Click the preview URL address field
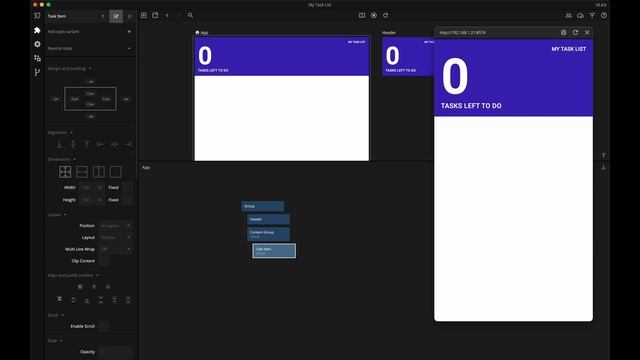The image size is (640, 360). point(496,32)
